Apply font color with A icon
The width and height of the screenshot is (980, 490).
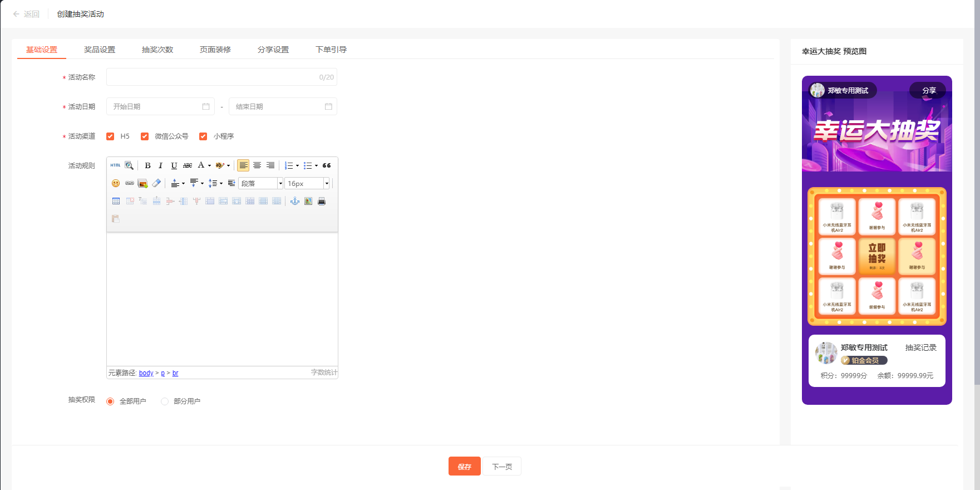(201, 165)
